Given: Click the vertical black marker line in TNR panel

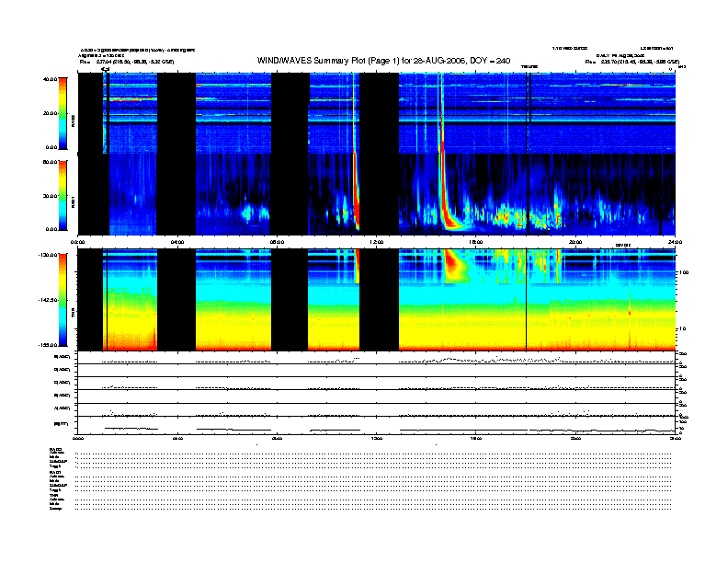Looking at the screenshot, I should tap(526, 300).
